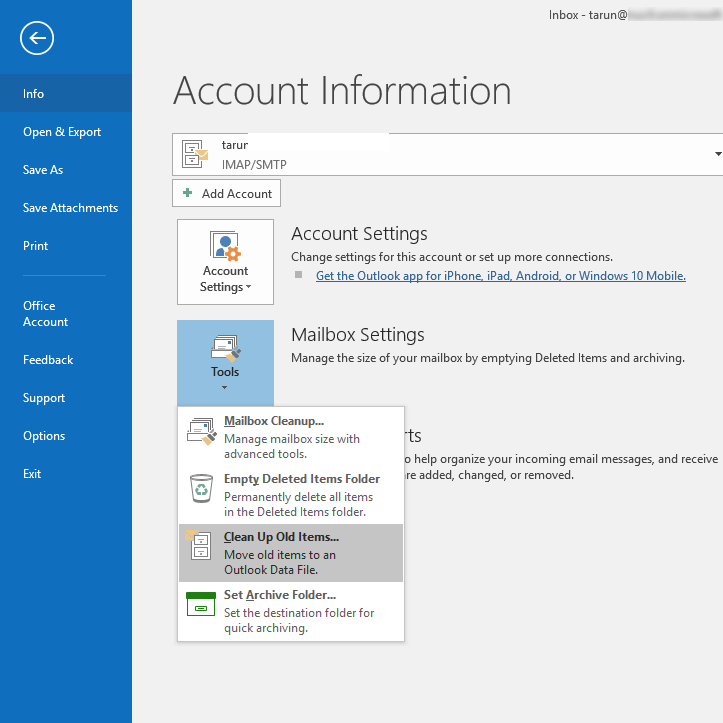Click the Account Settings person-gear icon
The image size is (723, 723).
point(225,246)
